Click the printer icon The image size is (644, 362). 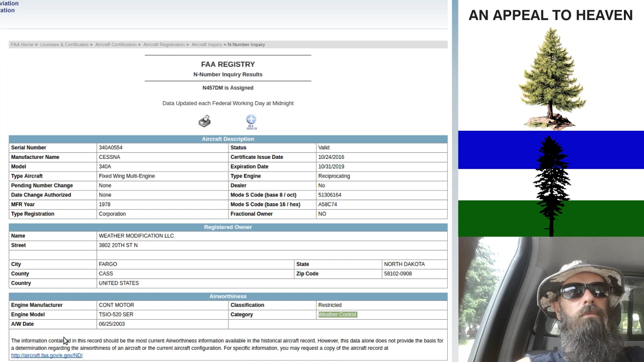pyautogui.click(x=204, y=121)
